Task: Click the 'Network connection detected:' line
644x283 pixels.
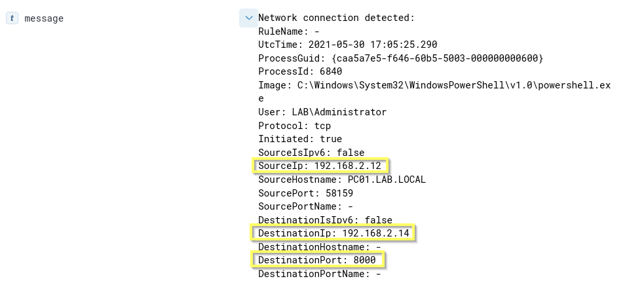Action: [336, 18]
